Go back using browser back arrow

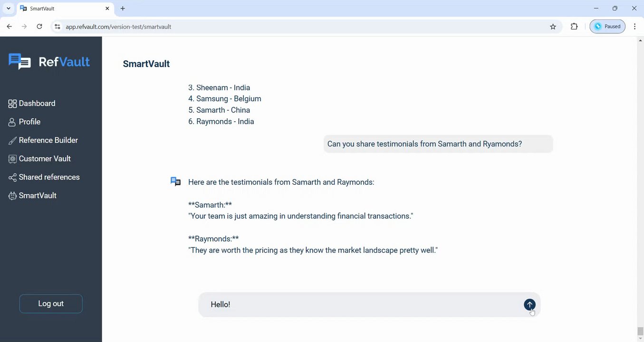(10, 27)
